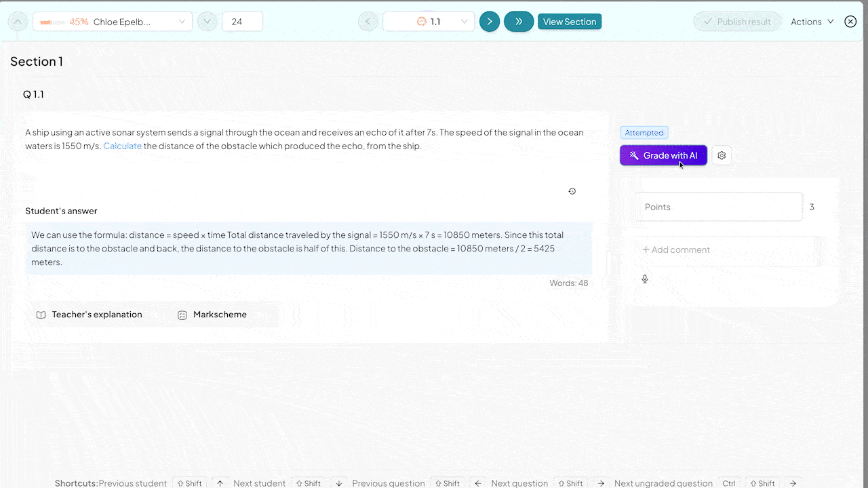Click the Grade with AI button
Image resolution: width=868 pixels, height=488 pixels.
tap(664, 155)
